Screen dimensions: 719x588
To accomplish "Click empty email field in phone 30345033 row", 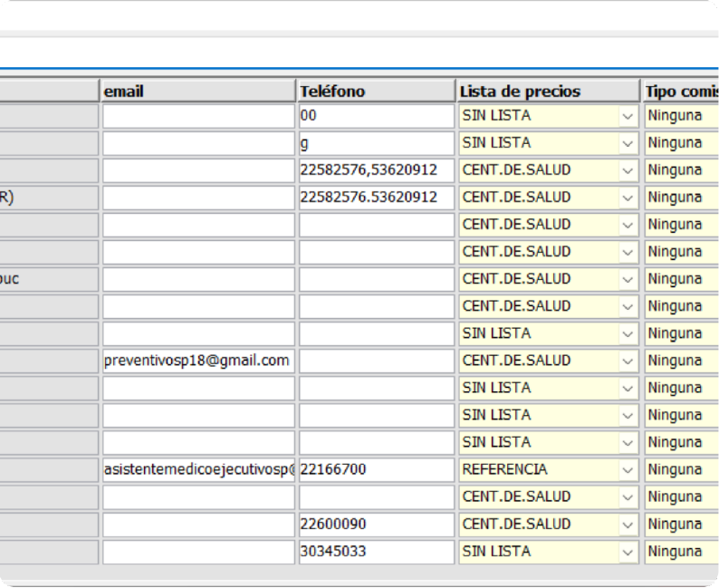I will pos(197,552).
